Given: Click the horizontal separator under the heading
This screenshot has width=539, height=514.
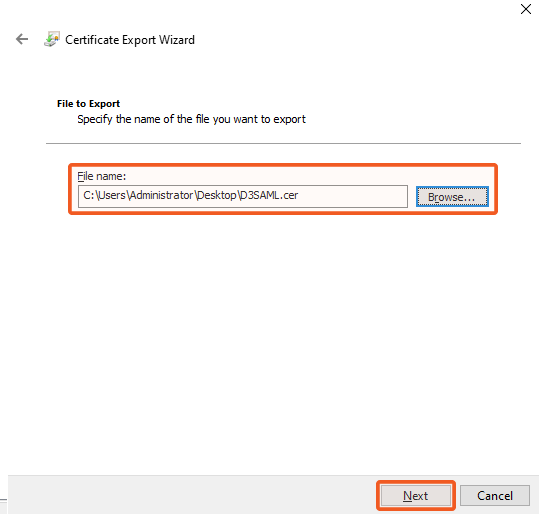Looking at the screenshot, I should (283, 143).
